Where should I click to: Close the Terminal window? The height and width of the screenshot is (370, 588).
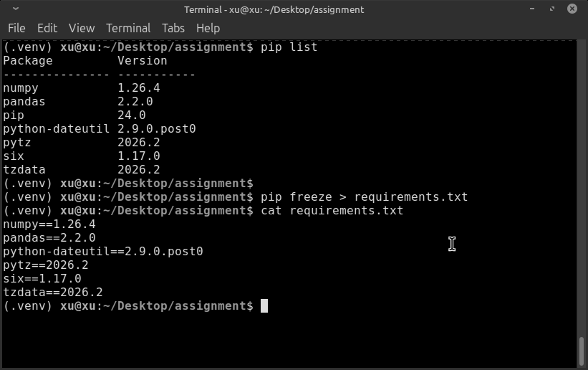tap(572, 9)
